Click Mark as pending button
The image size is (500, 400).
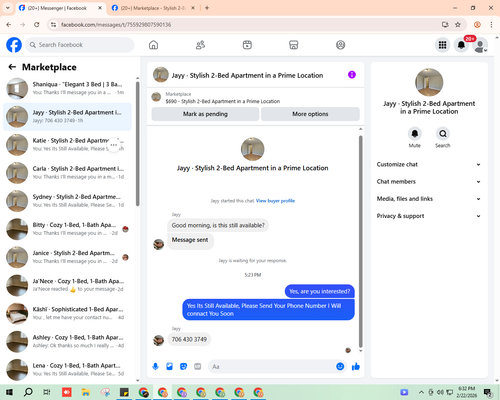pyautogui.click(x=205, y=114)
